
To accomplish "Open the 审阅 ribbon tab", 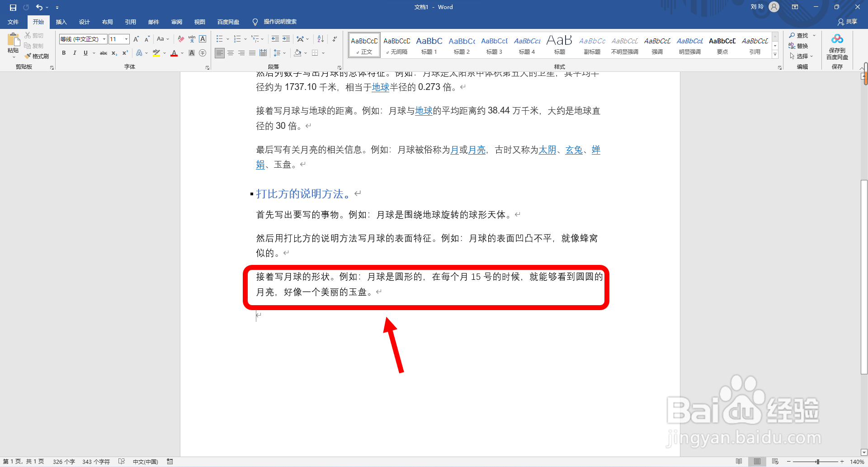I will 176,22.
